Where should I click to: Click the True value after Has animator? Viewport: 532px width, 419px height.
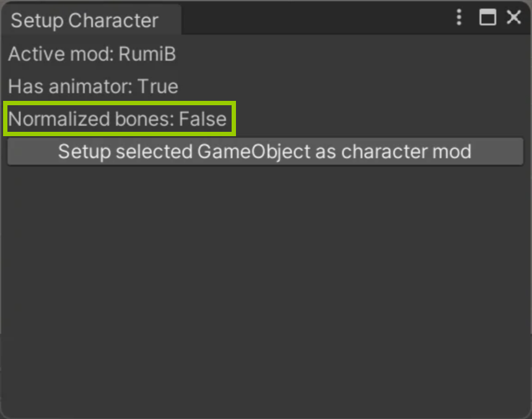coord(158,86)
